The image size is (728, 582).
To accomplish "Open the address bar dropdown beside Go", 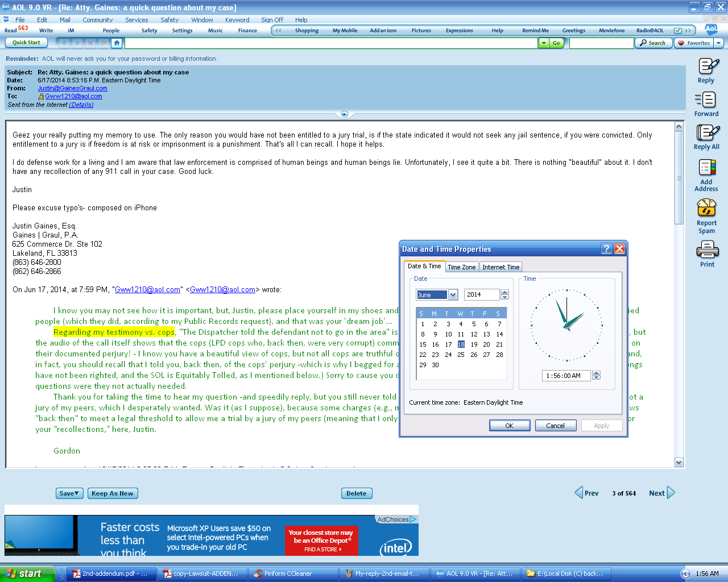I will pos(544,43).
